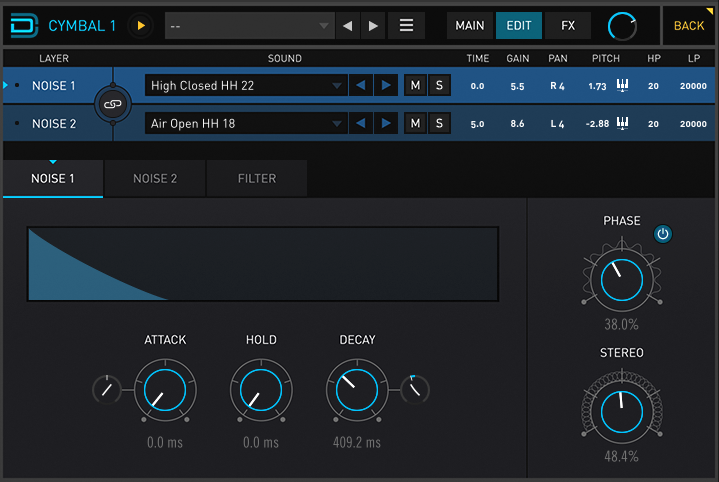
Task: Open the Filter tab
Action: tap(257, 179)
